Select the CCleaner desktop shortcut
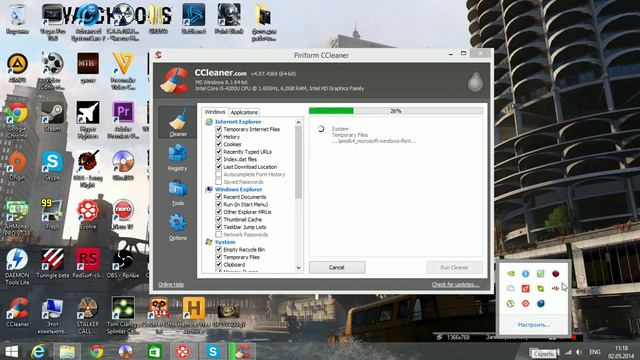The image size is (640, 360). pyautogui.click(x=17, y=312)
